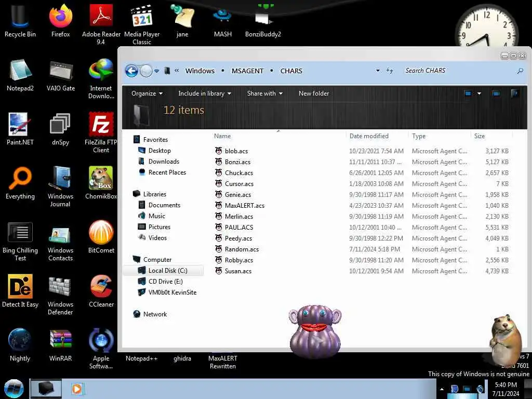Show hidden system tray icons arrow

pyautogui.click(x=442, y=389)
